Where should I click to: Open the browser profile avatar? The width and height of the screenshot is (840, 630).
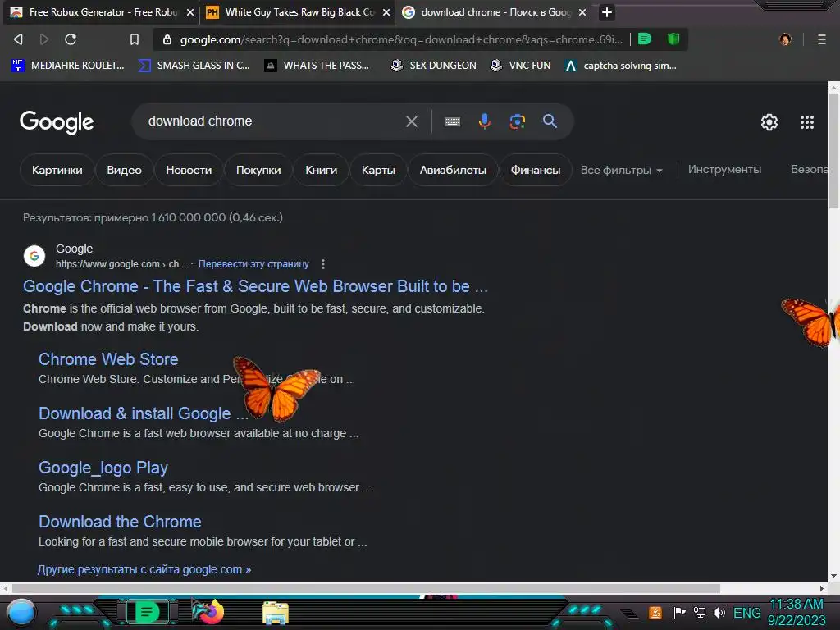pos(785,39)
